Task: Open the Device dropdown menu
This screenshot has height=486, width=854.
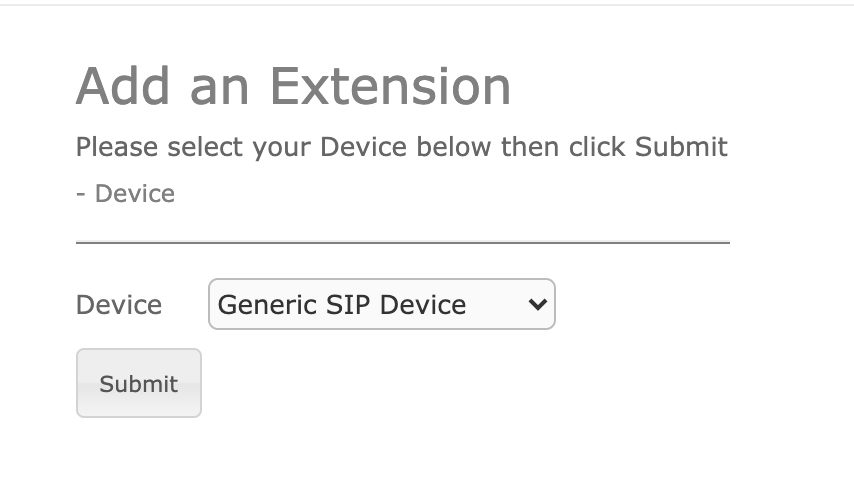Action: (x=382, y=304)
